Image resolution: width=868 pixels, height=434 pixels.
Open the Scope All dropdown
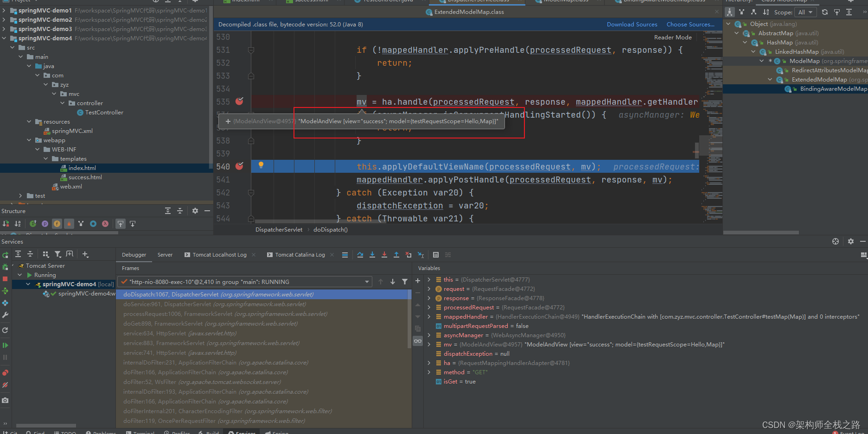(806, 13)
